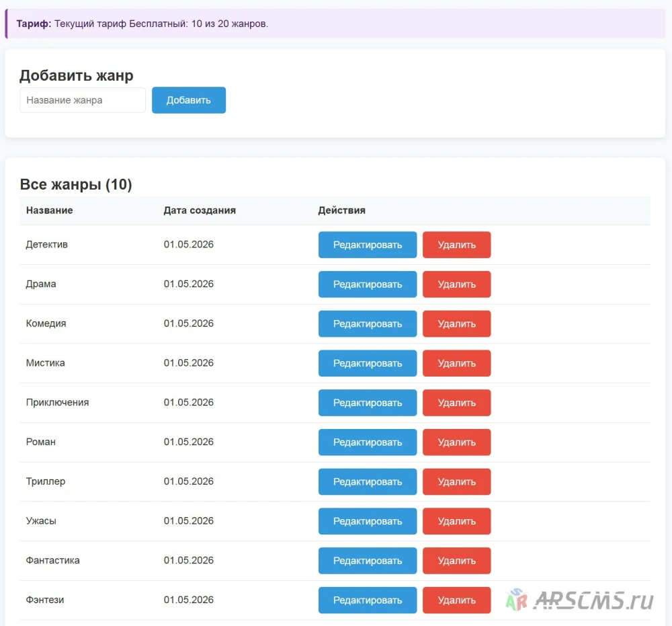This screenshot has width=672, height=626.
Task: Delete the Приключения genre
Action: coord(456,403)
